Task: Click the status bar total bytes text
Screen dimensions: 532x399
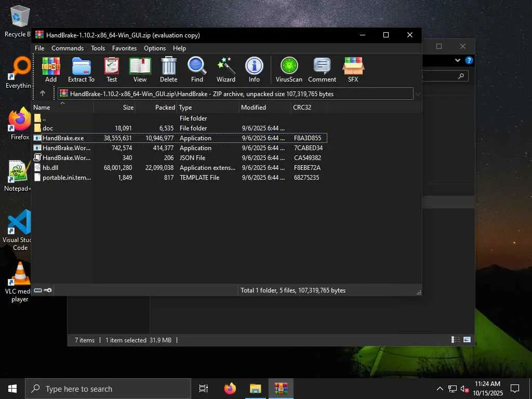Action: coord(293,290)
